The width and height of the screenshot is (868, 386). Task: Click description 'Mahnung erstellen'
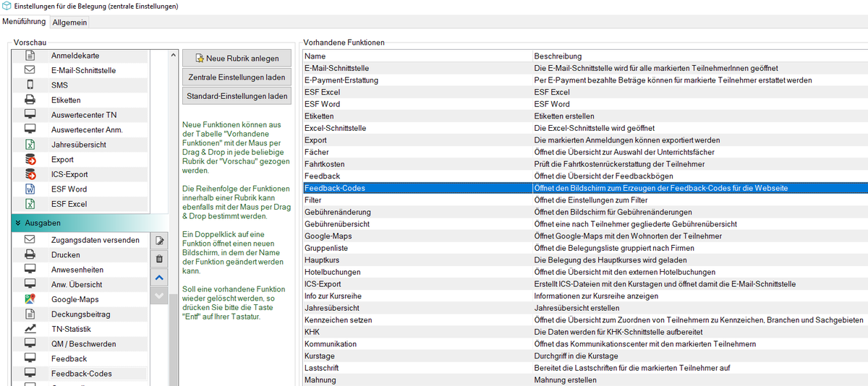pyautogui.click(x=566, y=380)
